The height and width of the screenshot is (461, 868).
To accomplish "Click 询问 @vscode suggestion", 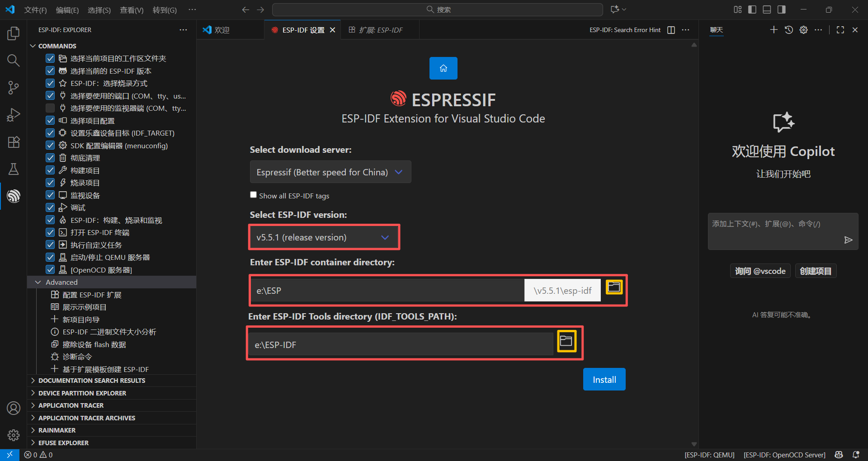I will tap(760, 271).
